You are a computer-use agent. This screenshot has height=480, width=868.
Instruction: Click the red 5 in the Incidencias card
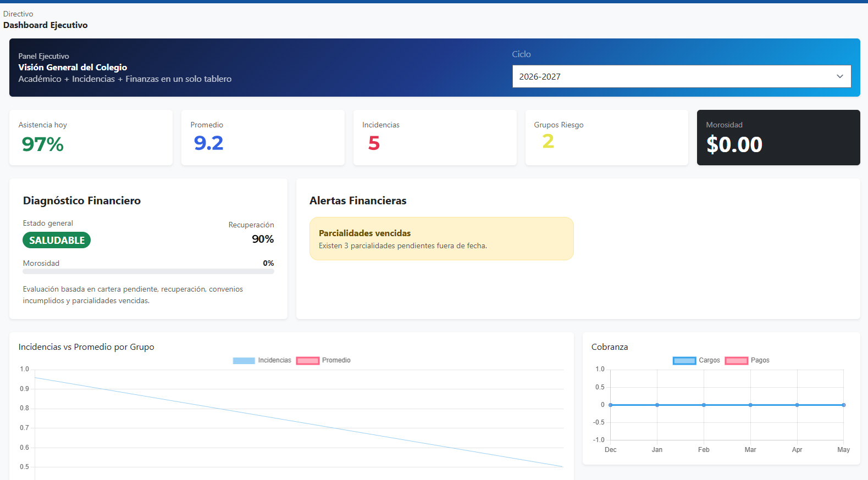point(374,143)
